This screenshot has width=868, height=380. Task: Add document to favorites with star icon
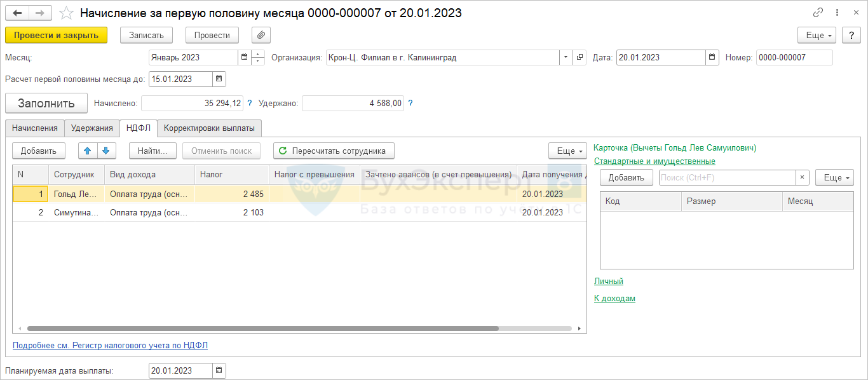(x=66, y=13)
